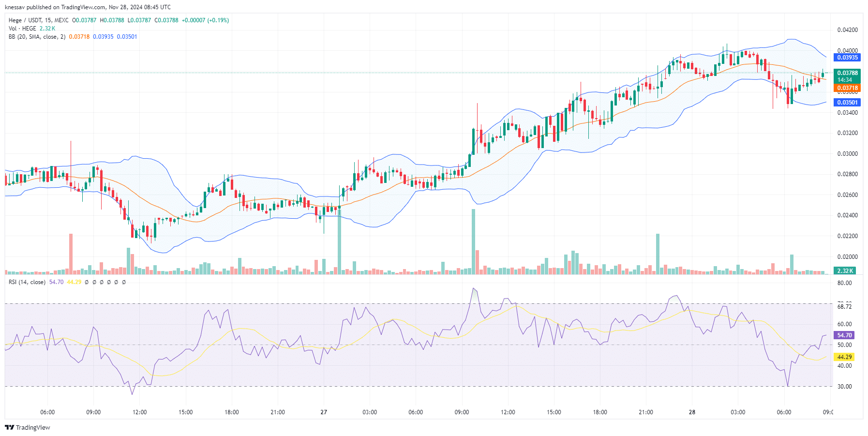Screen dimensions: 868x436
Task: Click the TradingView logo at the bottom
Action: (28, 427)
